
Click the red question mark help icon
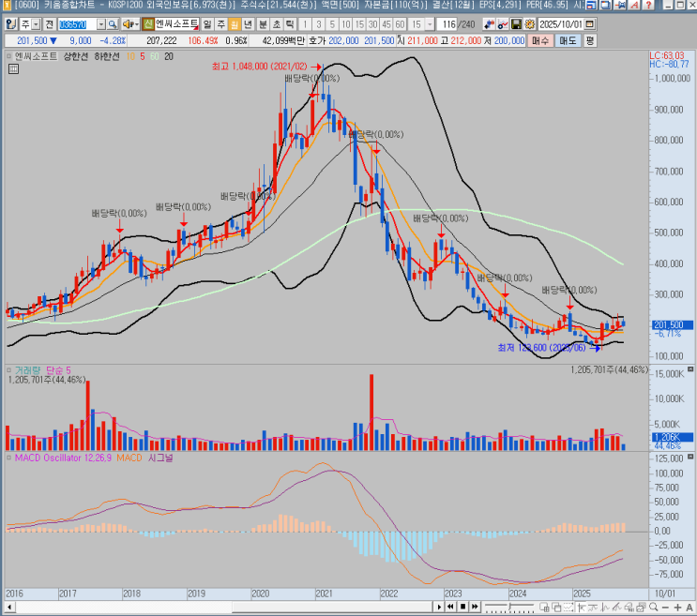point(648,6)
